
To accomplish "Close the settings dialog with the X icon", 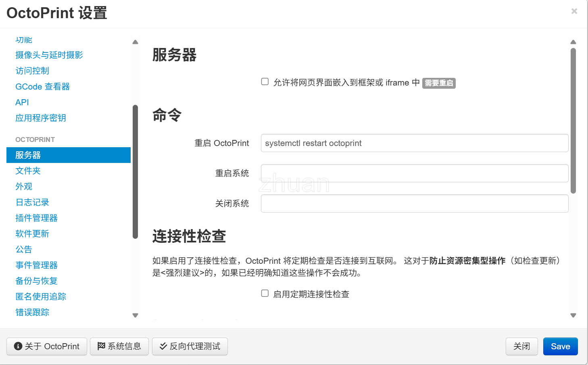I will click(574, 11).
